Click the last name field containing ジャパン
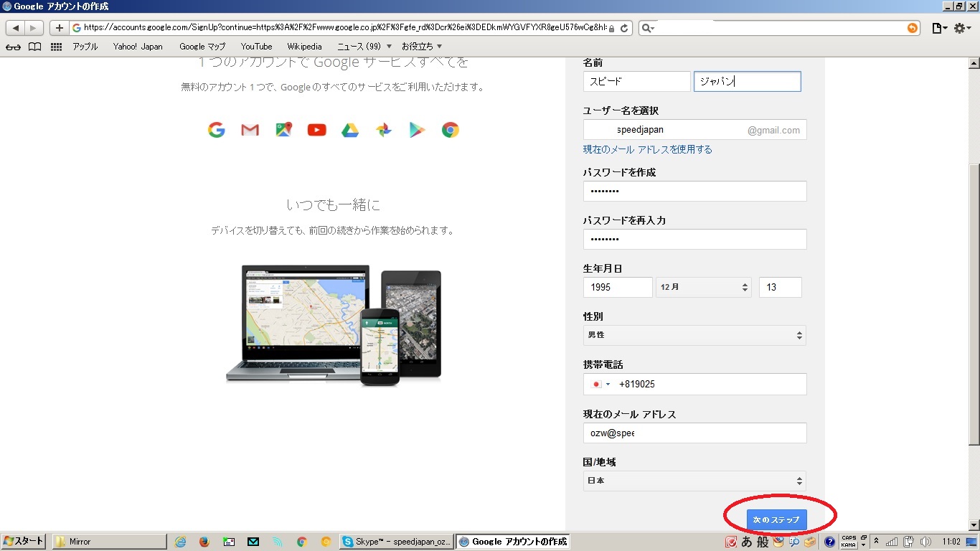The height and width of the screenshot is (551, 980). [x=747, y=81]
